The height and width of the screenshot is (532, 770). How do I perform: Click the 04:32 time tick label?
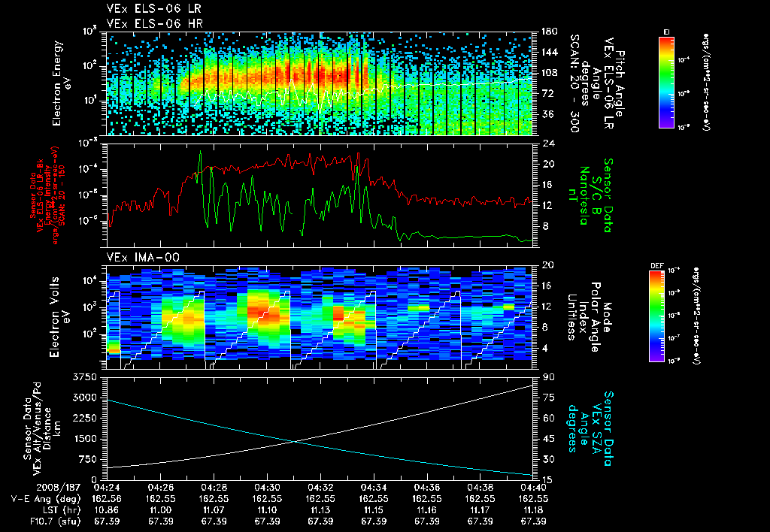[x=320, y=488]
